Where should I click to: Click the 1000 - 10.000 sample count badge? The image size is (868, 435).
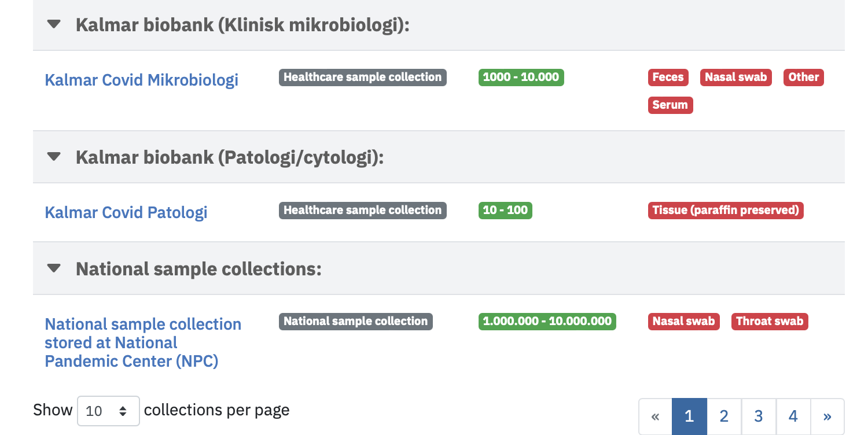click(521, 77)
